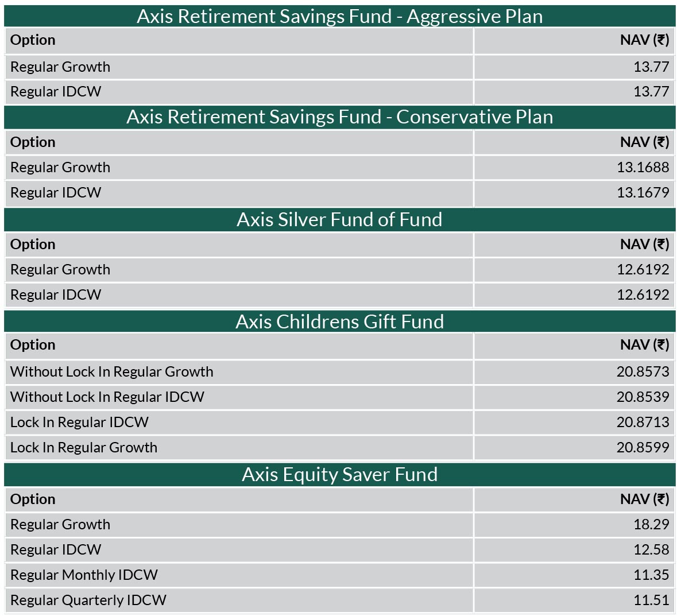This screenshot has width=677, height=616.
Task: Select Regular IDCW label in Aggressive Plan table
Action: click(x=56, y=91)
